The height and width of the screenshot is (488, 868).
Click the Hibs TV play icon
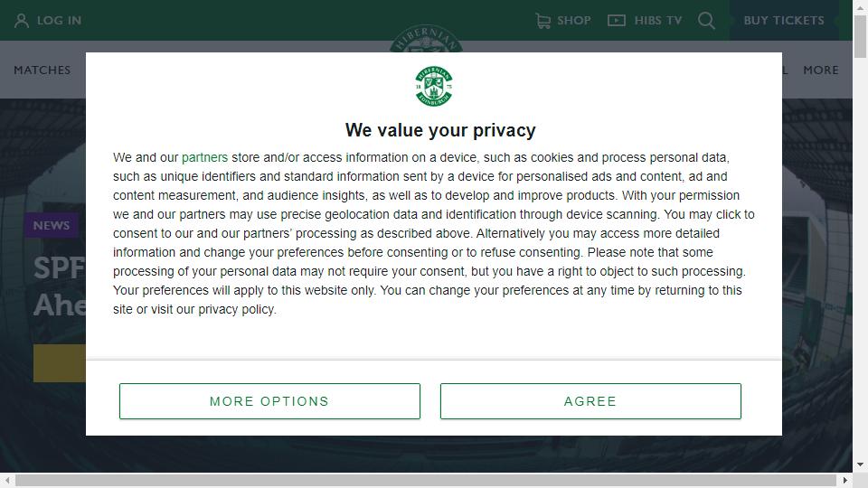click(x=616, y=21)
